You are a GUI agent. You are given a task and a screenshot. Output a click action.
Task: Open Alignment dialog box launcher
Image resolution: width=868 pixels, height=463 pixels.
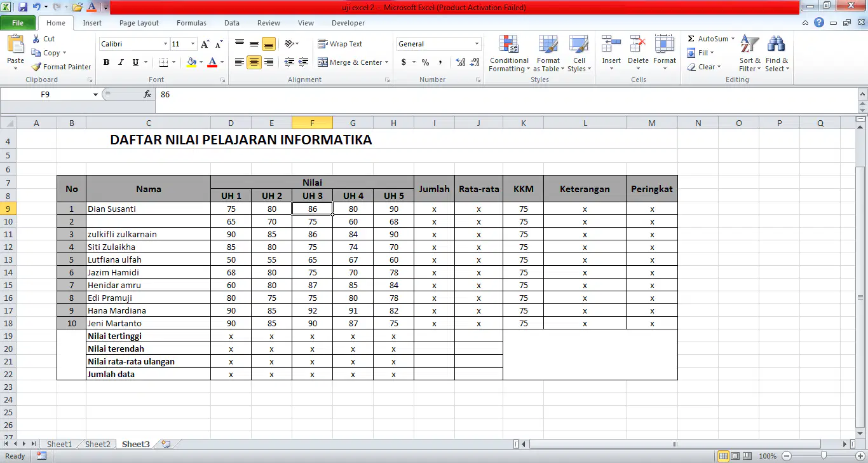387,80
